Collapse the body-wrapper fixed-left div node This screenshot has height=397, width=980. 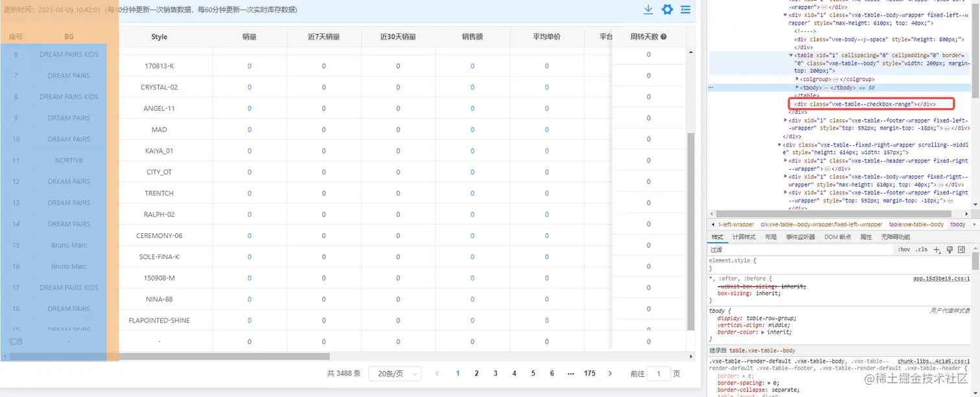coord(785,14)
